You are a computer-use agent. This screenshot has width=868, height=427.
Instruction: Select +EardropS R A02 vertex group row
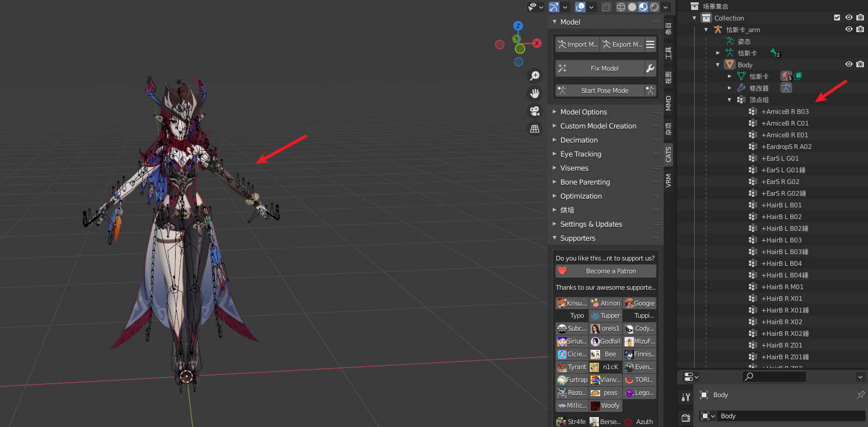pos(786,147)
